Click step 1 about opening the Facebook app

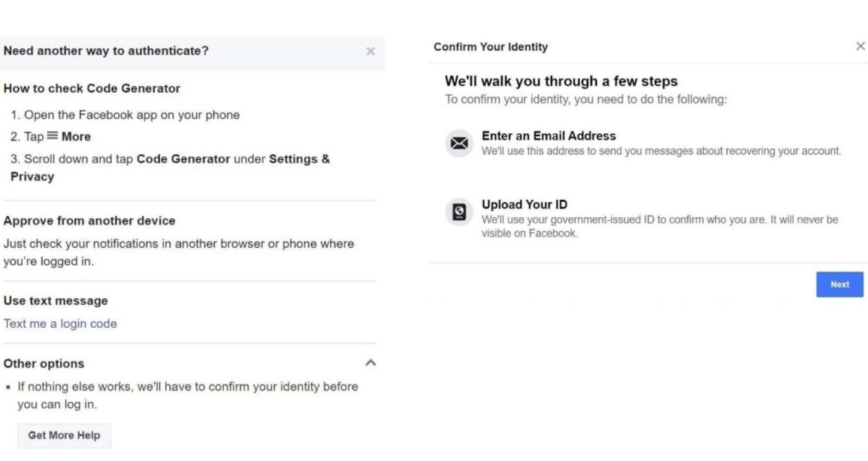pyautogui.click(x=124, y=114)
